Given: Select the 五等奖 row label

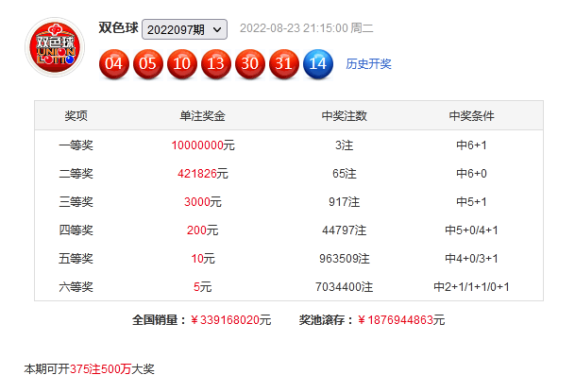Looking at the screenshot, I should pos(76,259).
